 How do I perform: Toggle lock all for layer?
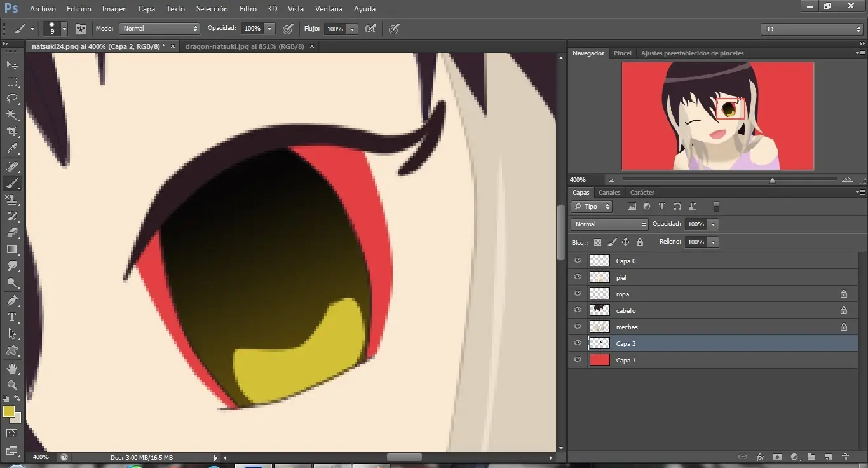(x=640, y=242)
